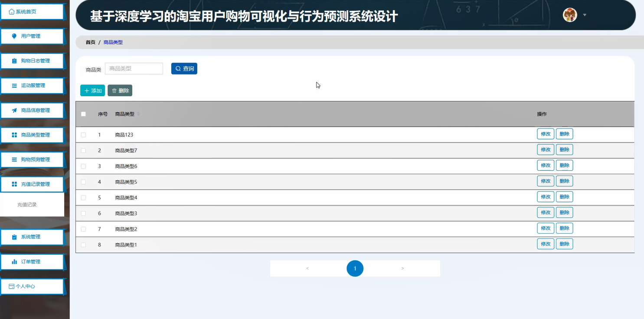Click the home icon beside 系统首页
The height and width of the screenshot is (319, 644).
(12, 12)
